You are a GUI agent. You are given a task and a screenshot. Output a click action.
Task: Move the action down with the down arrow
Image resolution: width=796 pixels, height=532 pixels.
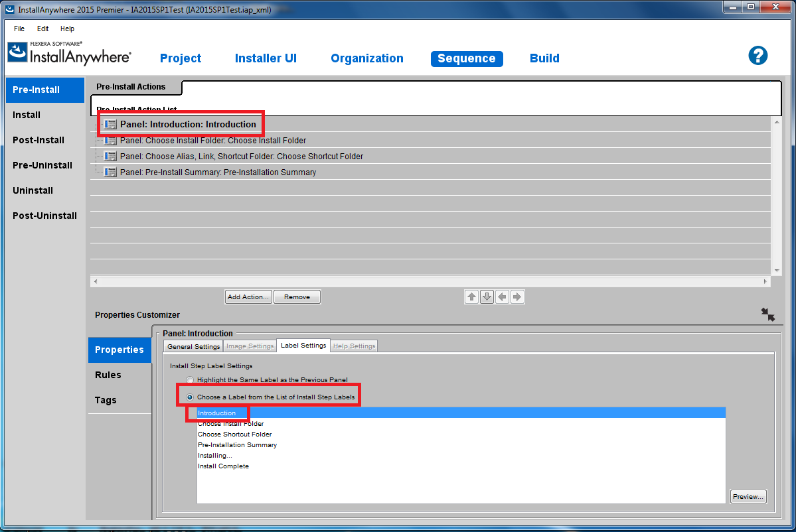tap(487, 297)
